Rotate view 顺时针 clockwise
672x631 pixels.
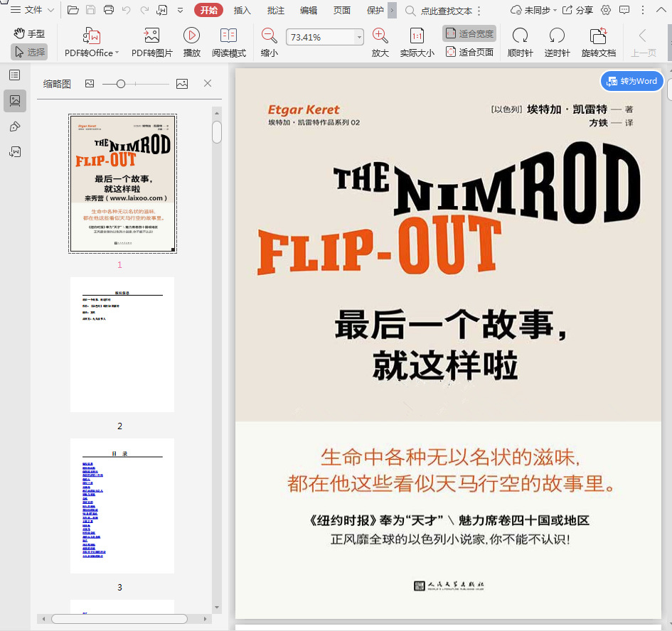tap(520, 42)
